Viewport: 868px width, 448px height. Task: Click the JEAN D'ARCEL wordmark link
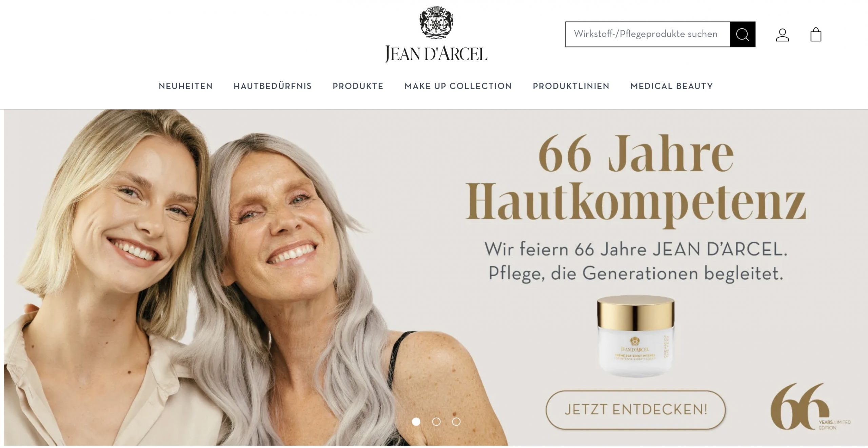(x=436, y=54)
